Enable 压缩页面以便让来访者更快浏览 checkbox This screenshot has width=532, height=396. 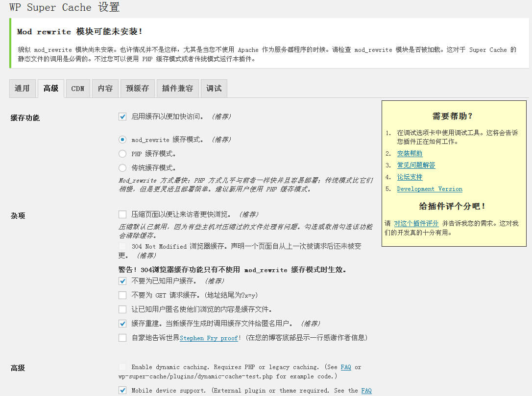coord(122,214)
